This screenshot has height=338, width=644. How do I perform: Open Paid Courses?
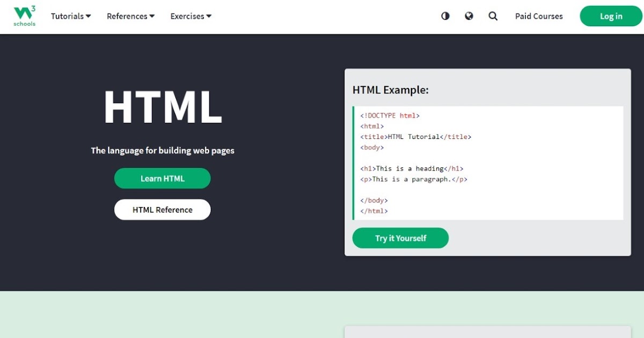[539, 16]
